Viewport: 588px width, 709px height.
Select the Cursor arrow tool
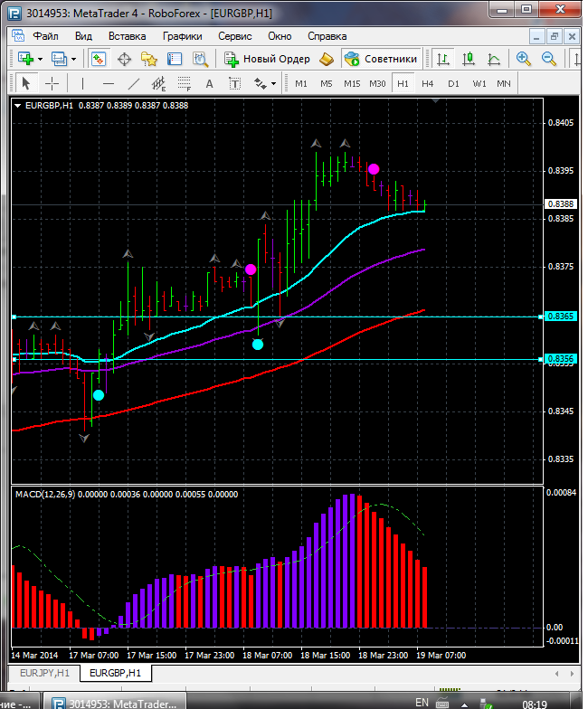click(x=25, y=83)
